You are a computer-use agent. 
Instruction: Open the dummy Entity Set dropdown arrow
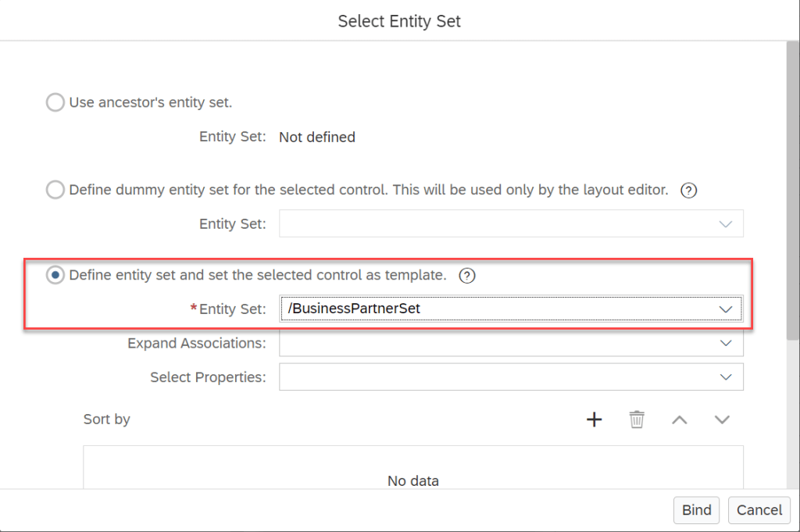pos(726,224)
